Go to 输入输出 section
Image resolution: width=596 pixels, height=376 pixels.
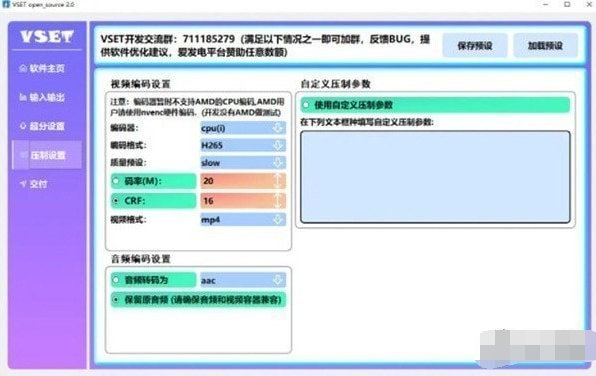tap(47, 97)
